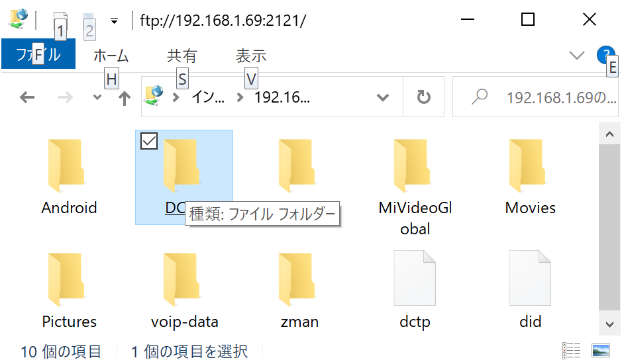Open the Pictures folder icon
622x364 pixels.
coord(67,279)
